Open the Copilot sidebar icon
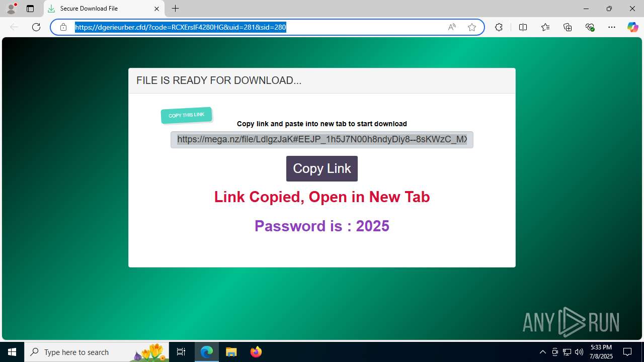The height and width of the screenshot is (362, 644). [x=632, y=27]
